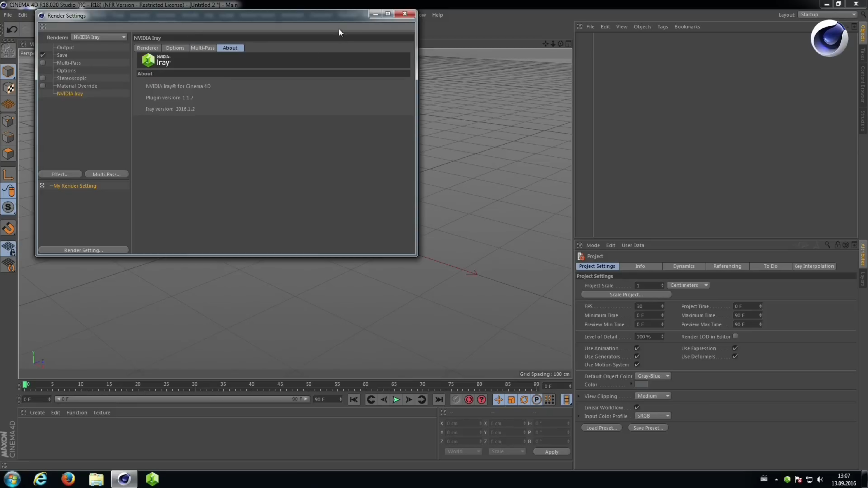Toggle Parameter keyframe recording P icon
This screenshot has height=488, width=868.
point(537,399)
